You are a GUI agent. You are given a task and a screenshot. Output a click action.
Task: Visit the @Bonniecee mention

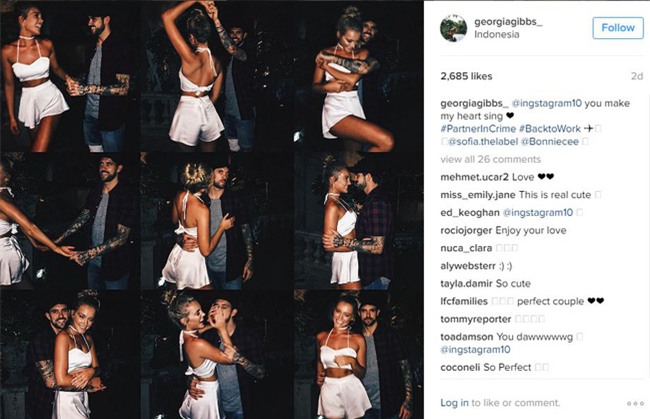pos(550,142)
